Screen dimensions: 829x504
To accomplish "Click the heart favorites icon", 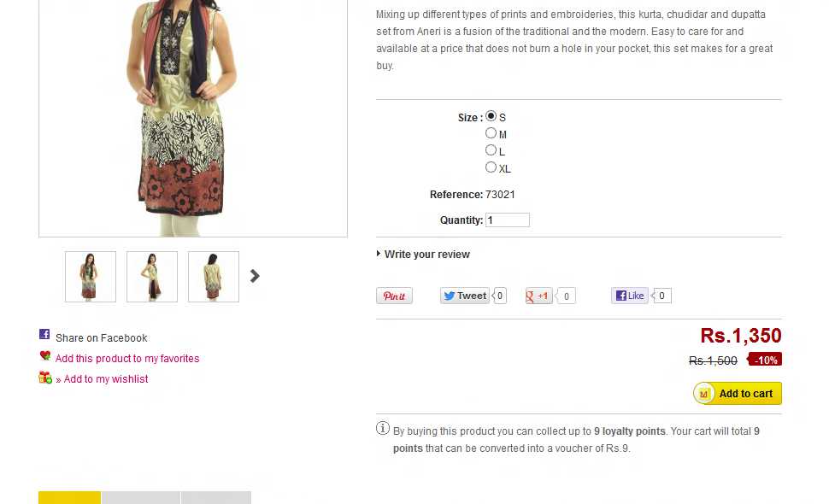I will (45, 355).
